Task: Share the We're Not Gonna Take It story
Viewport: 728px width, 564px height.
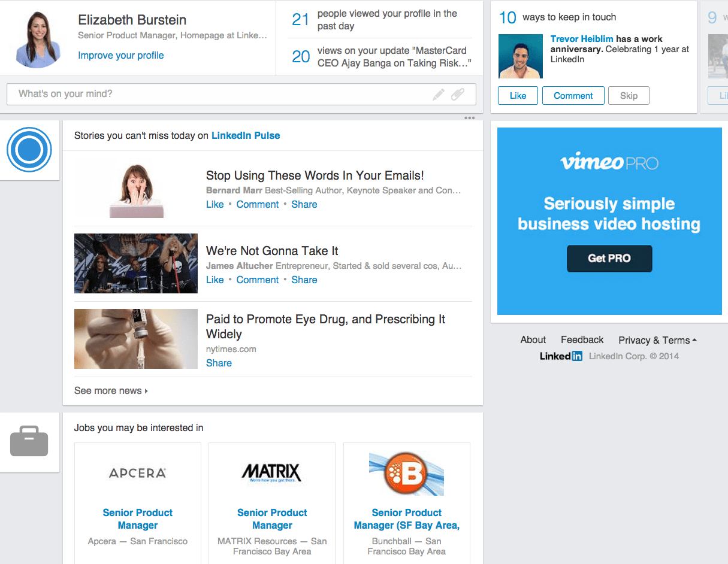Action: pos(304,280)
